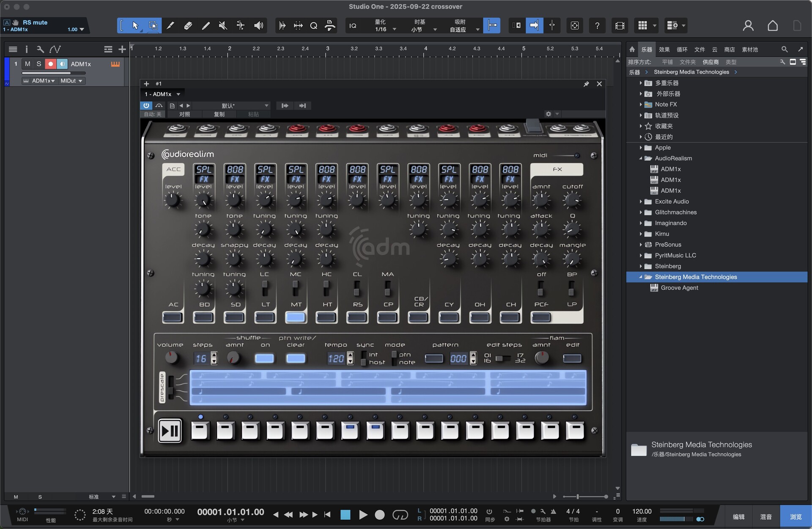Screen dimensions: 812x529
Task: Arm record on ADM1x track
Action: [50, 64]
